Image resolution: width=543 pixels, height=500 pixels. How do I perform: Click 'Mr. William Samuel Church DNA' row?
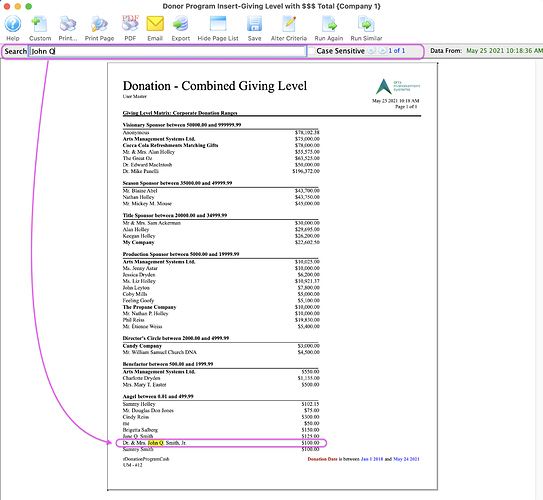pyautogui.click(x=221, y=352)
